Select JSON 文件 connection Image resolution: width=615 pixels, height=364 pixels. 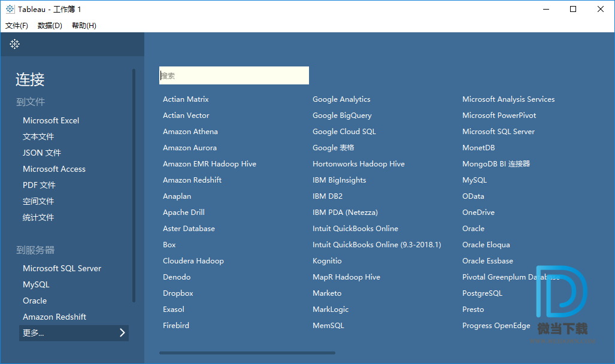(42, 153)
